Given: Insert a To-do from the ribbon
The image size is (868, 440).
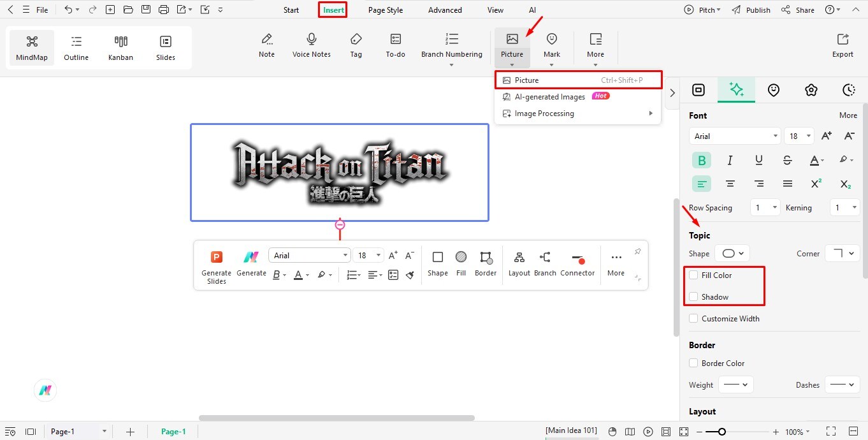Looking at the screenshot, I should pos(396,46).
